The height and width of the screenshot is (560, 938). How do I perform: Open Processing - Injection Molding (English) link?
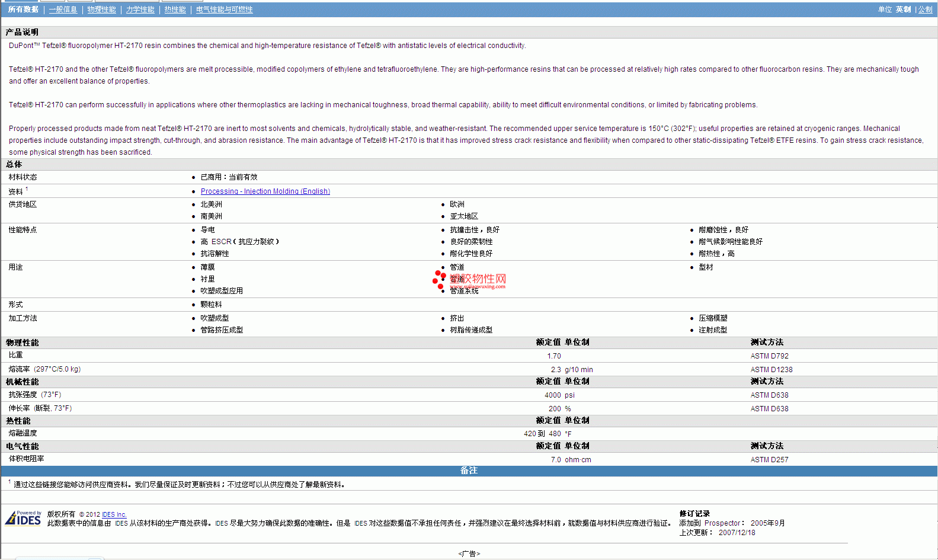click(x=265, y=191)
